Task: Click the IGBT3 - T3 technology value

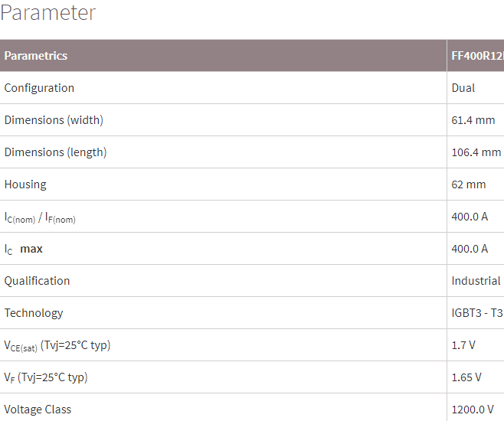Action: pos(477,313)
